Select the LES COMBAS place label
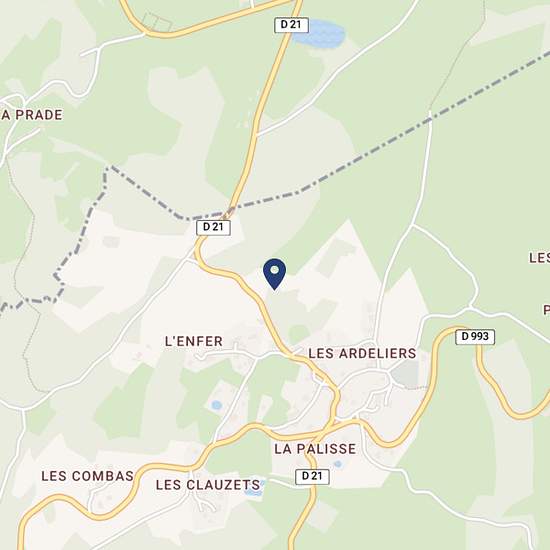 88,476
